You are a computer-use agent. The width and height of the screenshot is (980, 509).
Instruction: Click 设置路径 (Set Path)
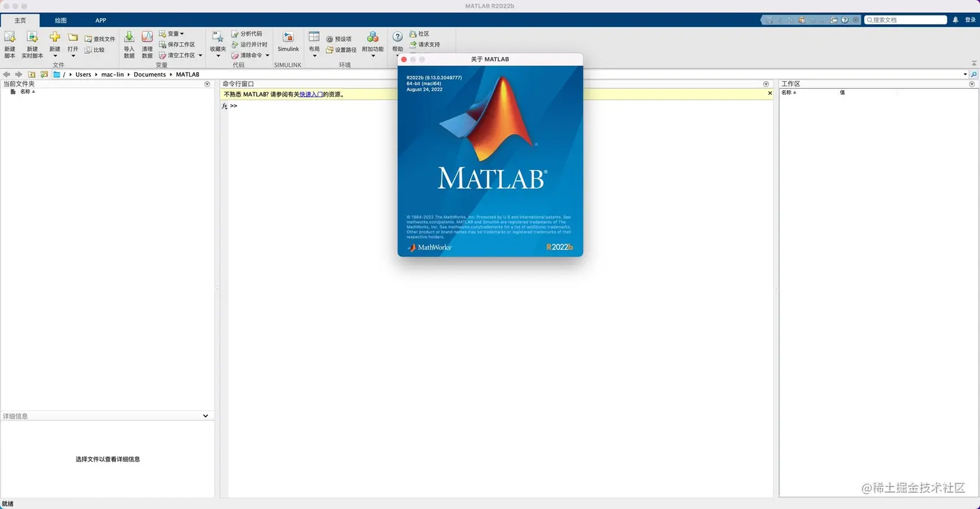pos(341,50)
